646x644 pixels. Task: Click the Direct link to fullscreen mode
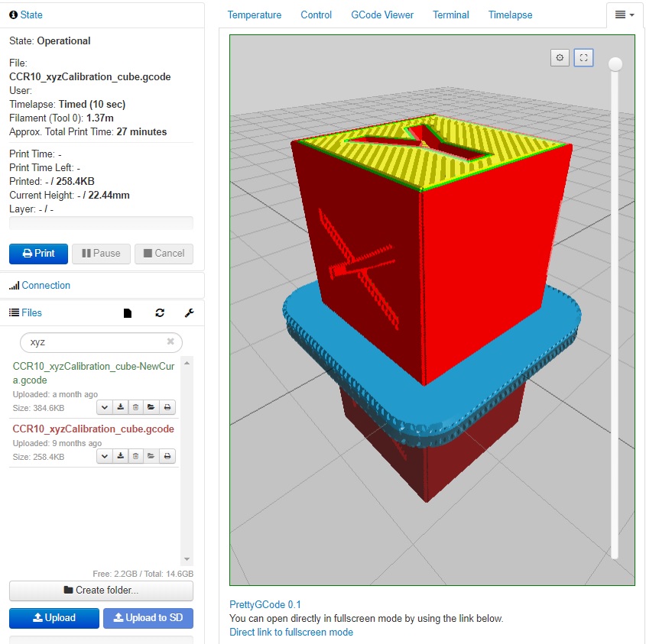(x=291, y=632)
